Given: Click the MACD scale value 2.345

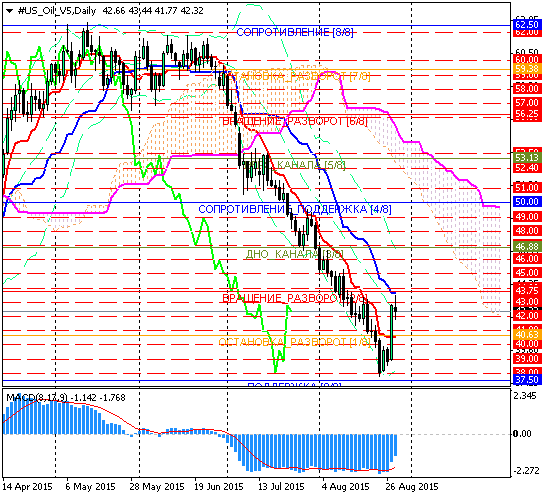Looking at the screenshot, I should pyautogui.click(x=525, y=396).
